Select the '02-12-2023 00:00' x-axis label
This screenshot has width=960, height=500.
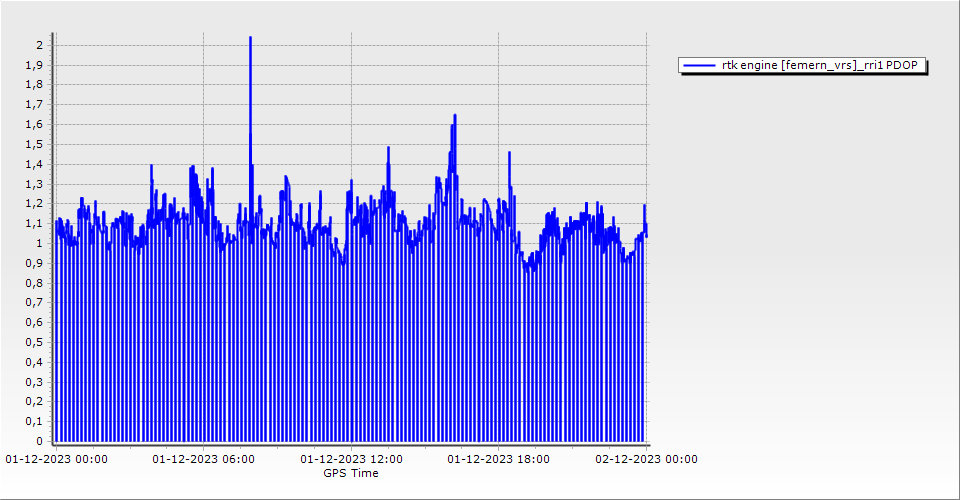(646, 459)
